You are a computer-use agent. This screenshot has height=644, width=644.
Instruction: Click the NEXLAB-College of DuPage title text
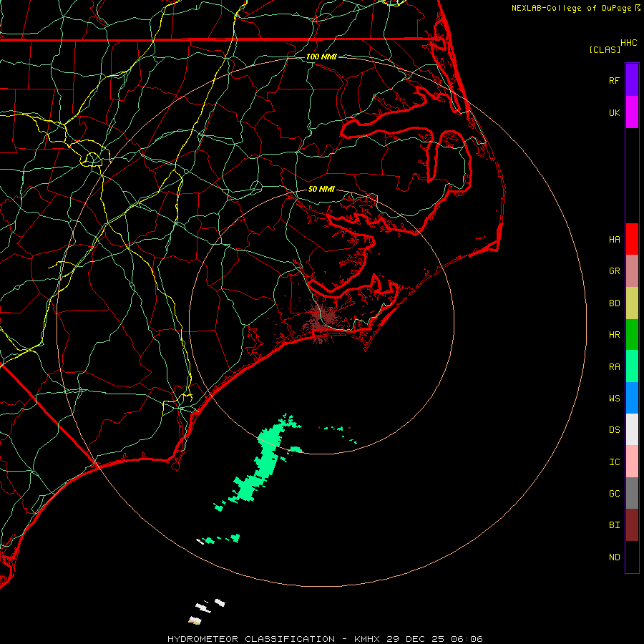(x=571, y=8)
